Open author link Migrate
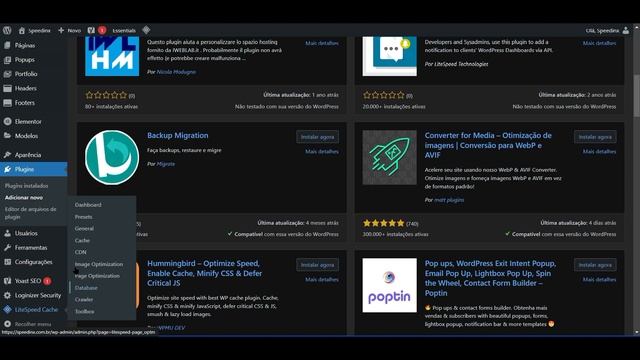 coord(165,164)
